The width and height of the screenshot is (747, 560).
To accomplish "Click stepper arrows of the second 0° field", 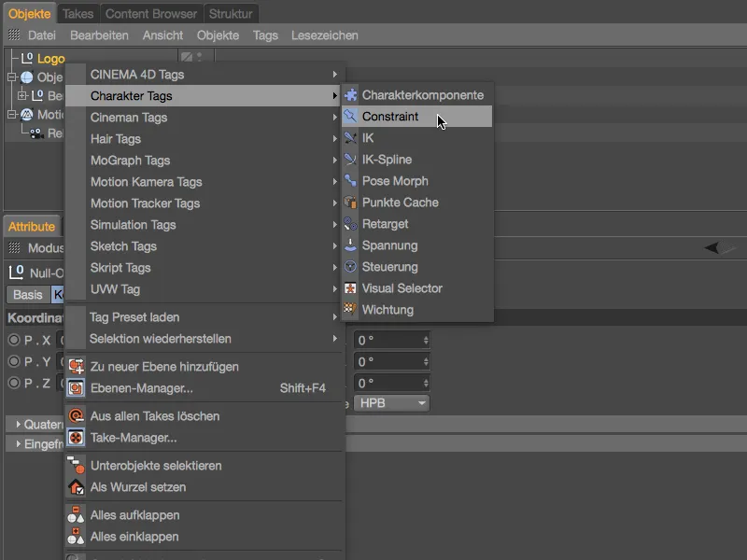I will 426,361.
